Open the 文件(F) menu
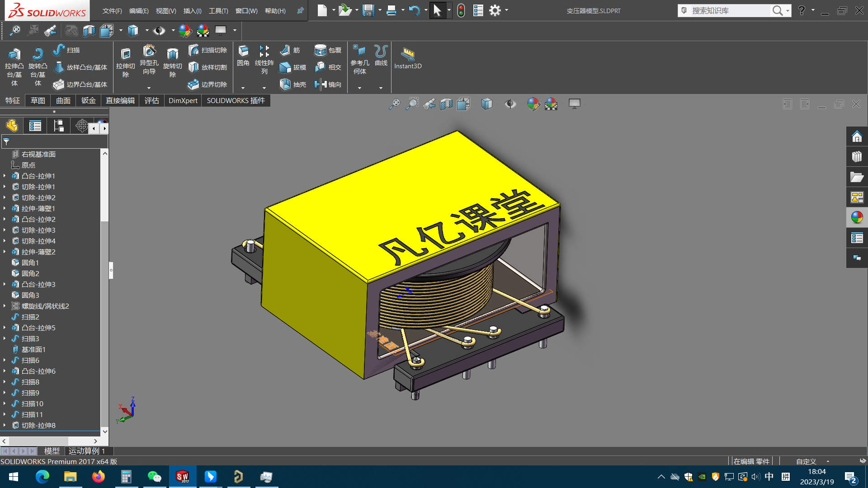 (x=112, y=11)
